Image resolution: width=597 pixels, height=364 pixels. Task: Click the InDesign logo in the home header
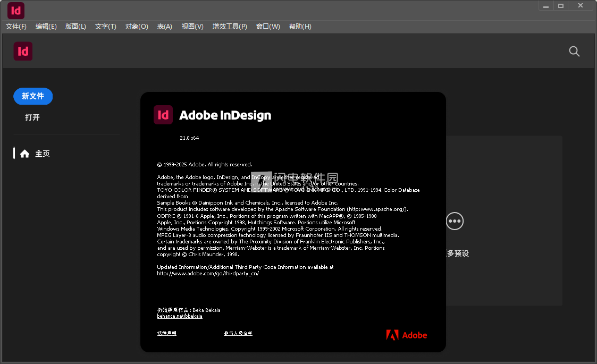[23, 51]
